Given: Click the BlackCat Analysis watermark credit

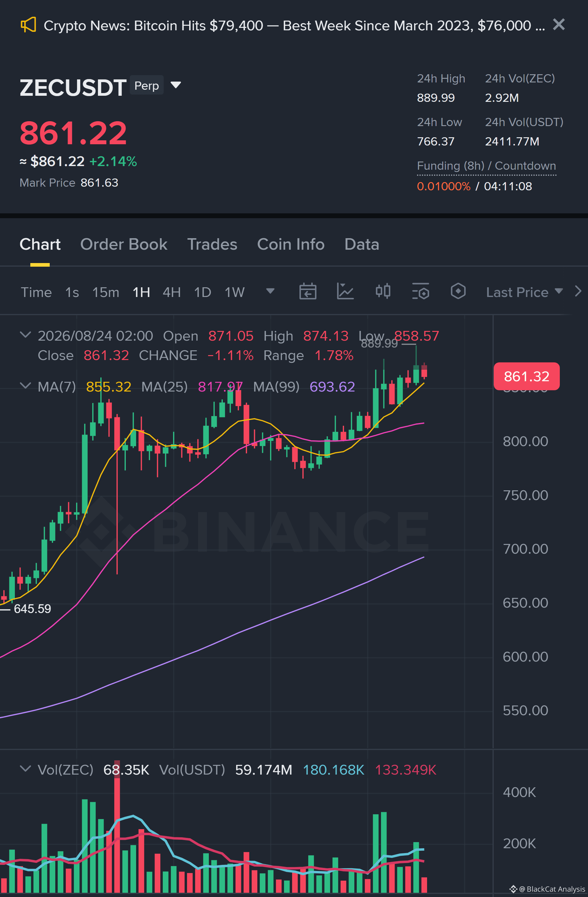Looking at the screenshot, I should point(547,889).
